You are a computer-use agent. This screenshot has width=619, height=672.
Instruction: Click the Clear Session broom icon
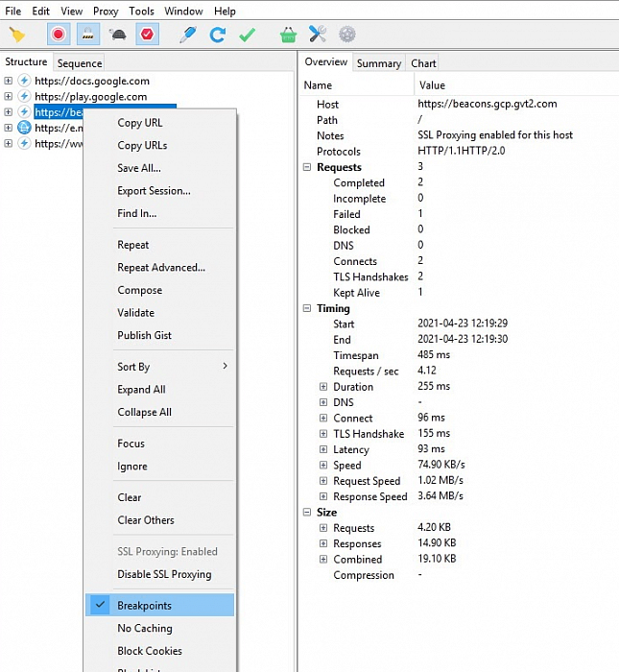coord(17,35)
